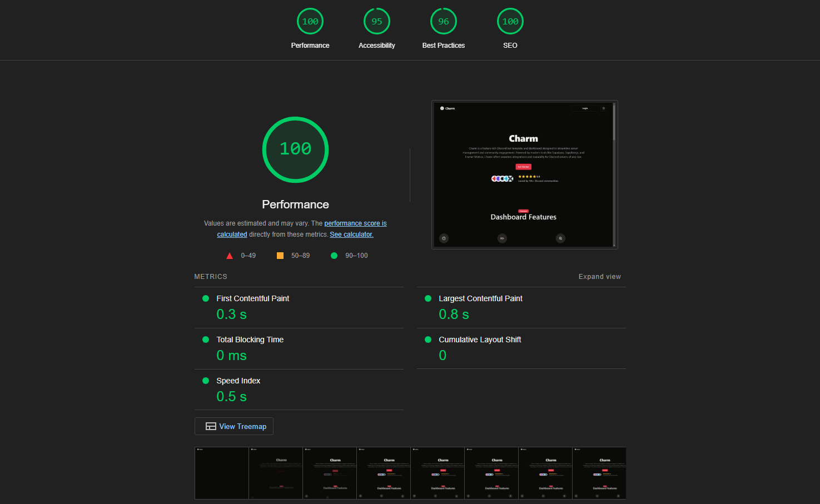This screenshot has height=504, width=820.
Task: Click the 0 ms Total Blocking Time value
Action: (x=231, y=356)
